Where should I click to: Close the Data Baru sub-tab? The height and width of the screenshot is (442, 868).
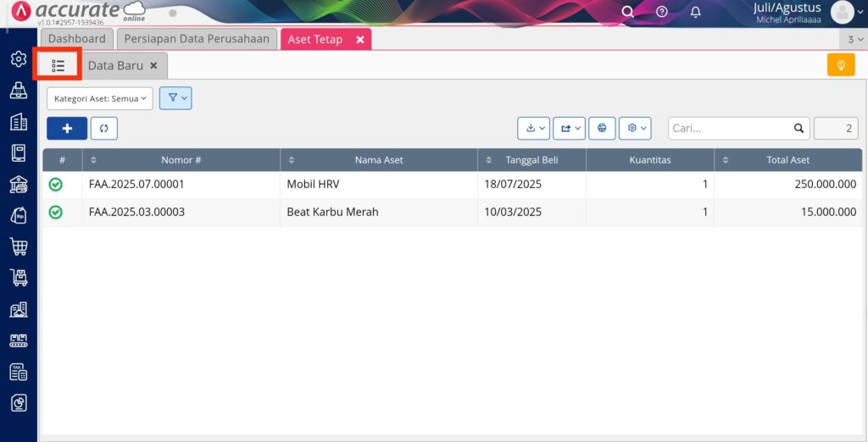pyautogui.click(x=154, y=66)
